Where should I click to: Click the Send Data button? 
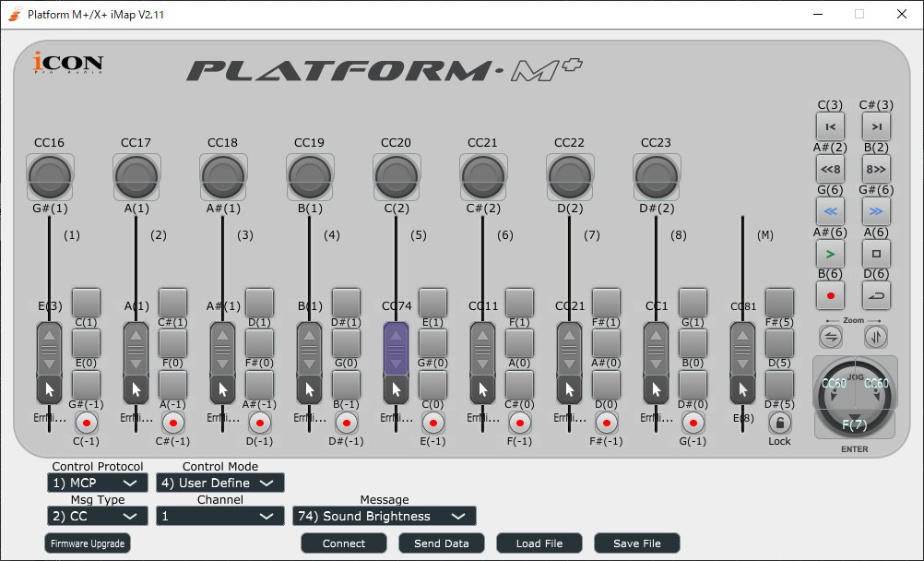[442, 543]
